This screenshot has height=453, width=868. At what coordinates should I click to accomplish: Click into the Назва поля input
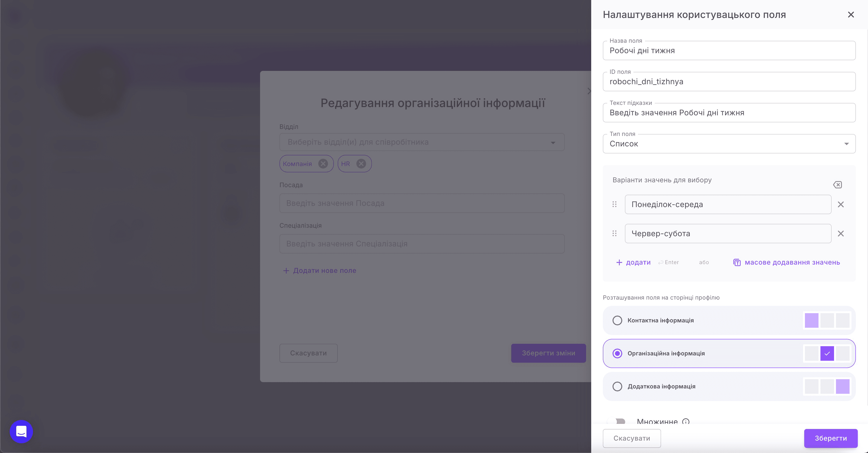click(729, 50)
